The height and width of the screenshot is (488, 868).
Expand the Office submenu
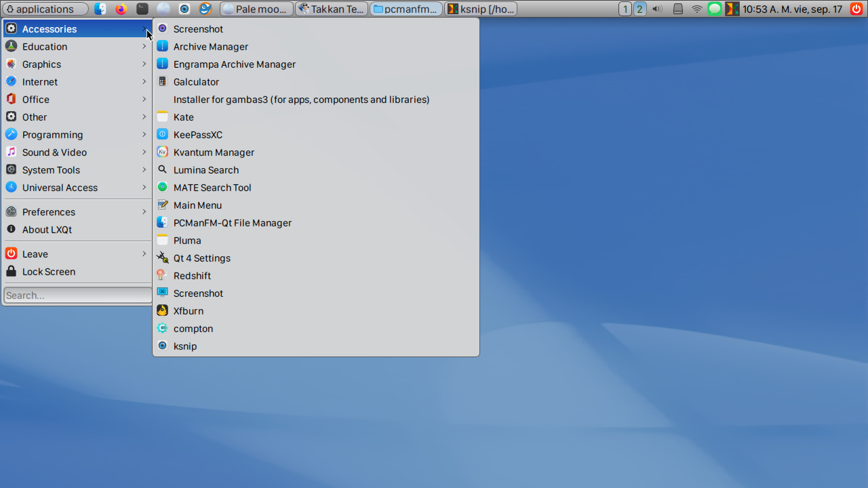tap(77, 100)
